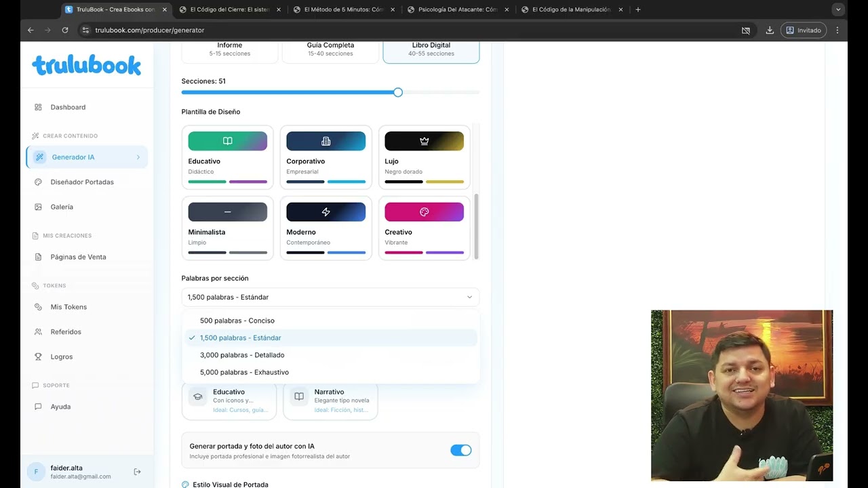The height and width of the screenshot is (488, 868).
Task: Go to Galería menu item
Action: tap(87, 207)
